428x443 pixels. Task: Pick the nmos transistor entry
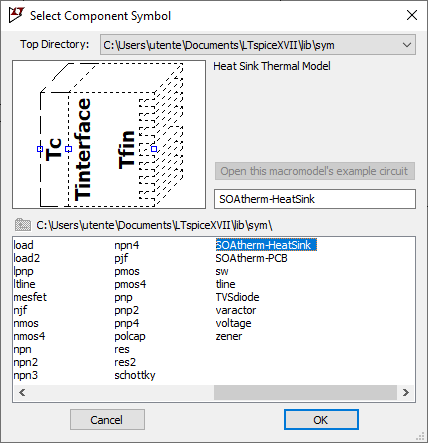pos(26,323)
